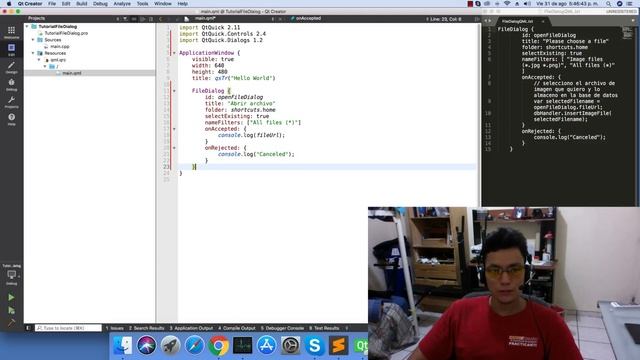
Task: Show the Test Results pane
Action: pos(324,328)
